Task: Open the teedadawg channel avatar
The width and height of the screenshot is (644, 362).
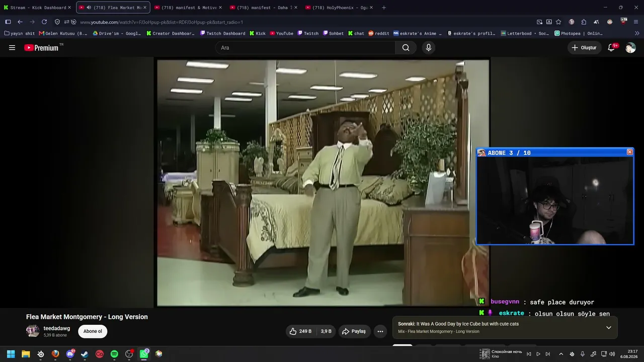Action: [x=33, y=331]
